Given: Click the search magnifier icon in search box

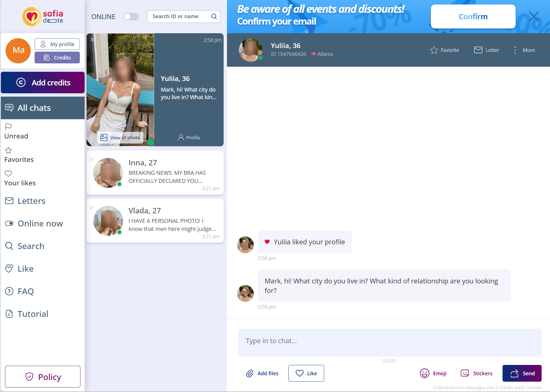Looking at the screenshot, I should [x=214, y=16].
